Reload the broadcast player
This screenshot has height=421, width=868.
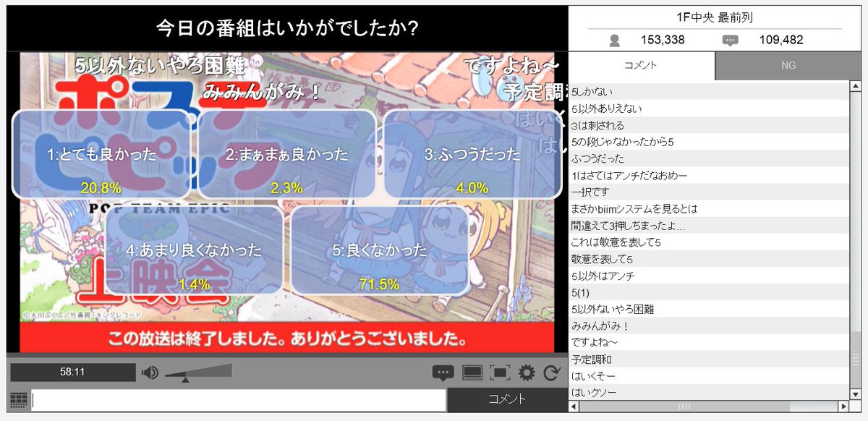coord(552,373)
